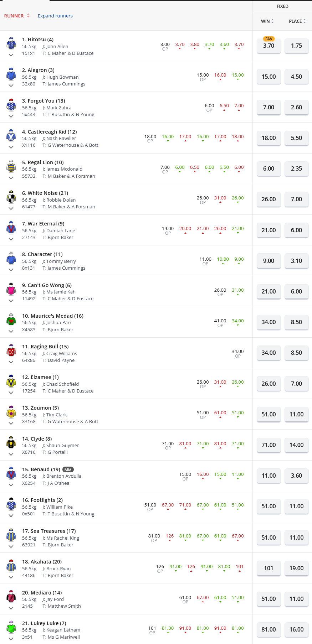Click Castlereagh Kid's jockey silks icon
Image resolution: width=312 pixels, height=644 pixels.
[11, 135]
